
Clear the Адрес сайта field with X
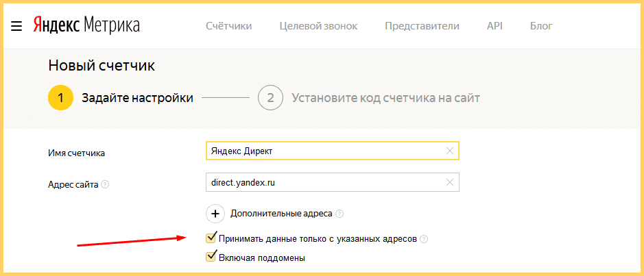tap(450, 182)
